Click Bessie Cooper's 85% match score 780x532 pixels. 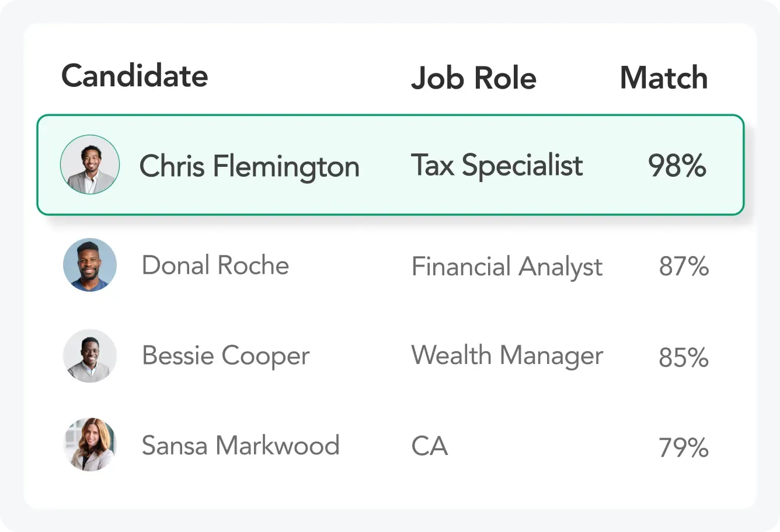pos(683,358)
